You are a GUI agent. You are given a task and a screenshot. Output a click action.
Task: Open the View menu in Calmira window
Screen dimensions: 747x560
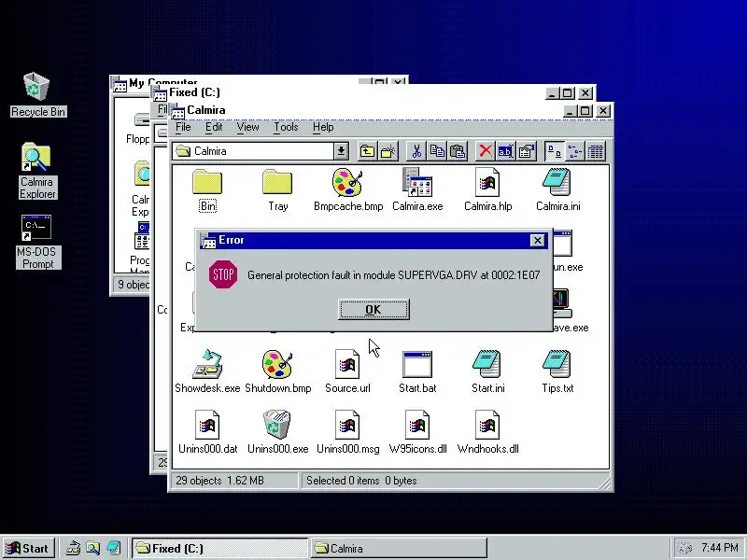click(x=247, y=127)
